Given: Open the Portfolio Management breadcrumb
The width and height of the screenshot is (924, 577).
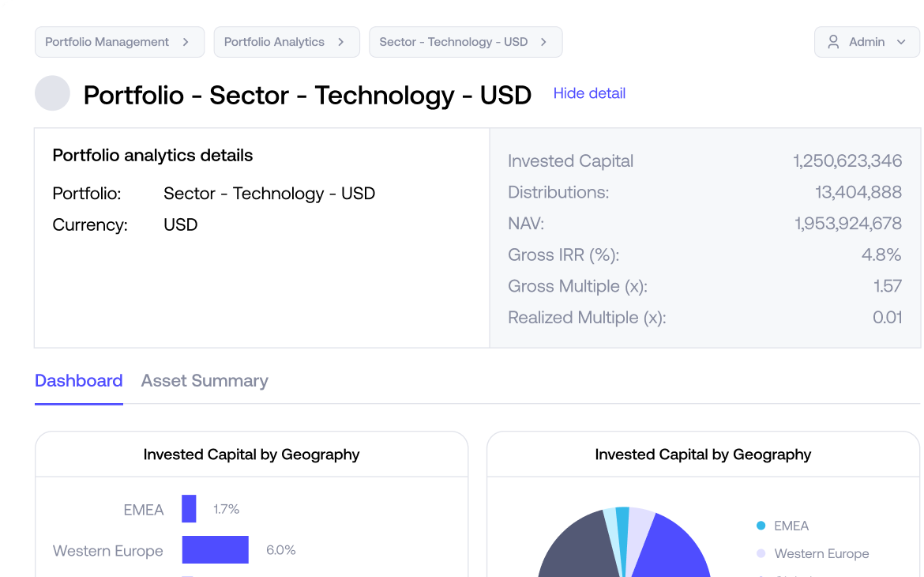Looking at the screenshot, I should click(119, 42).
